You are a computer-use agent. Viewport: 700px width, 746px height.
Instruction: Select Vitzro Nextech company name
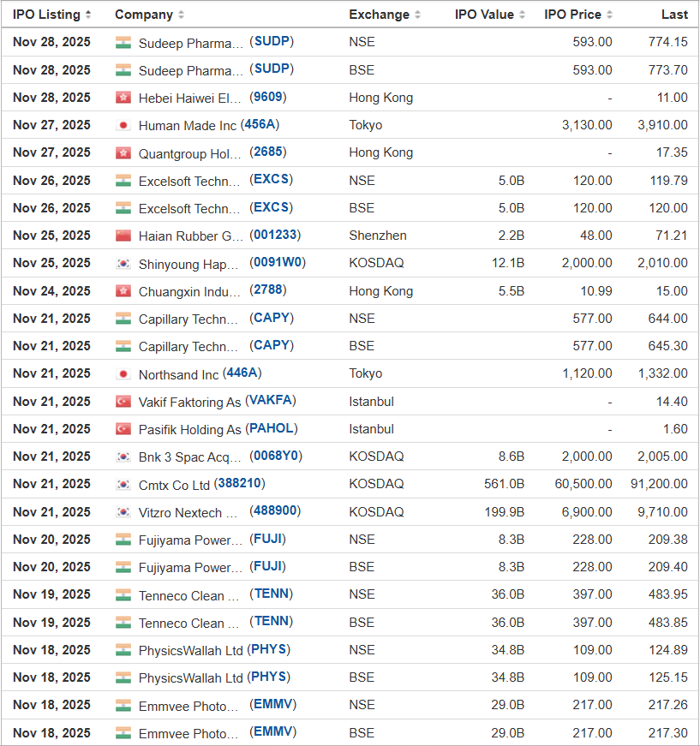[x=188, y=513]
